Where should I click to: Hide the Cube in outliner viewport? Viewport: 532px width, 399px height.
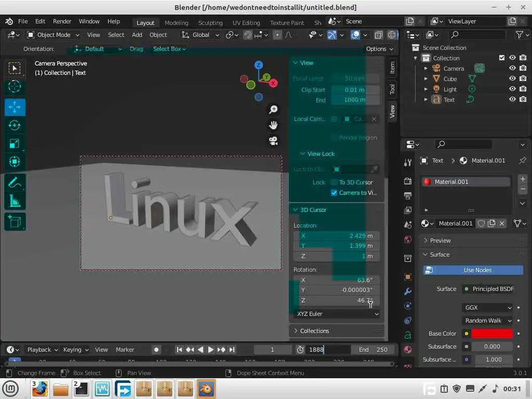pyautogui.click(x=512, y=78)
